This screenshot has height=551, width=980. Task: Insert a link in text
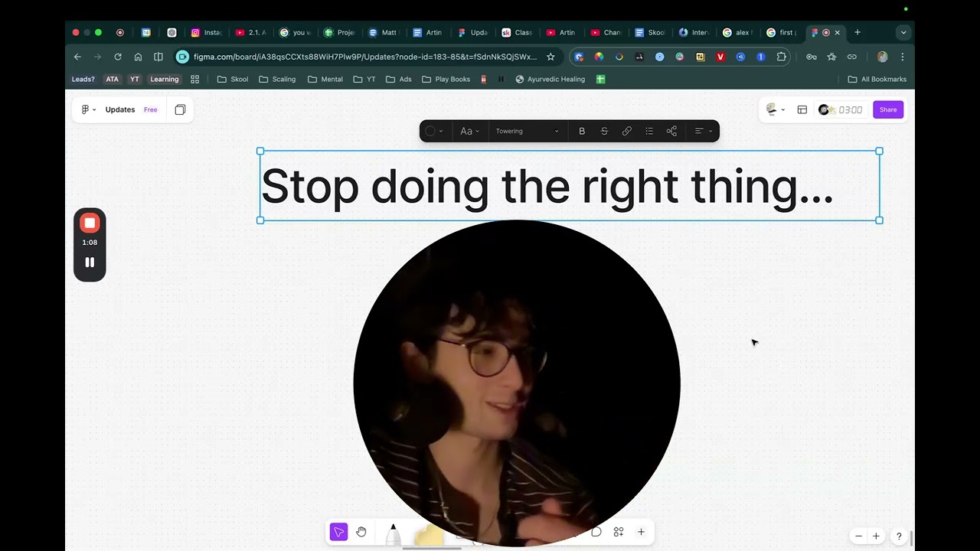(626, 131)
